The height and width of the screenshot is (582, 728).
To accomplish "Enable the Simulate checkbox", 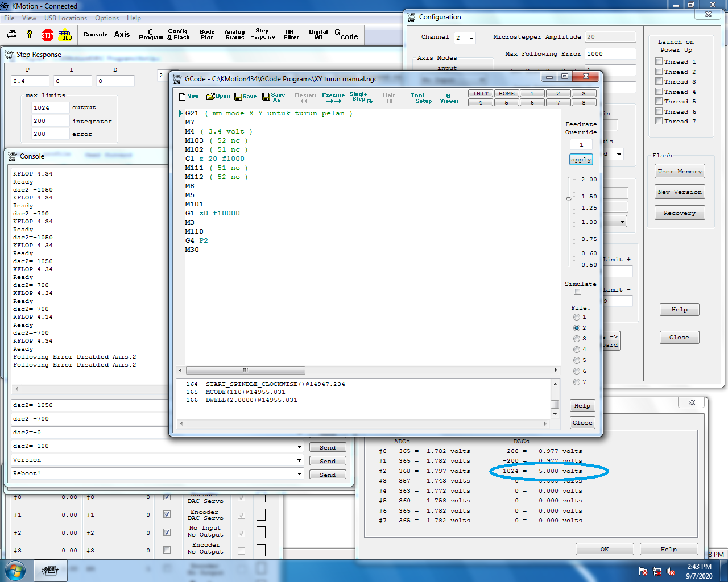I will point(577,292).
